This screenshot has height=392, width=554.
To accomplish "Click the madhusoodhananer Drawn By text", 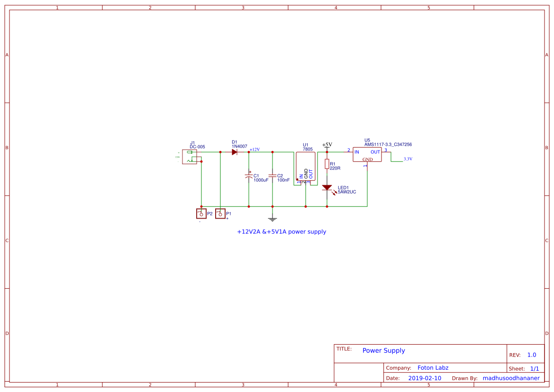I will [x=511, y=378].
